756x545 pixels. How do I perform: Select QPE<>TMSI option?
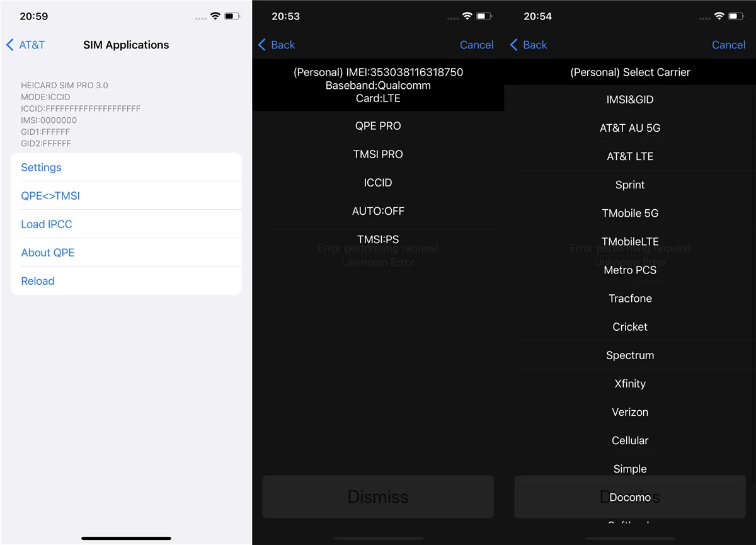[126, 196]
